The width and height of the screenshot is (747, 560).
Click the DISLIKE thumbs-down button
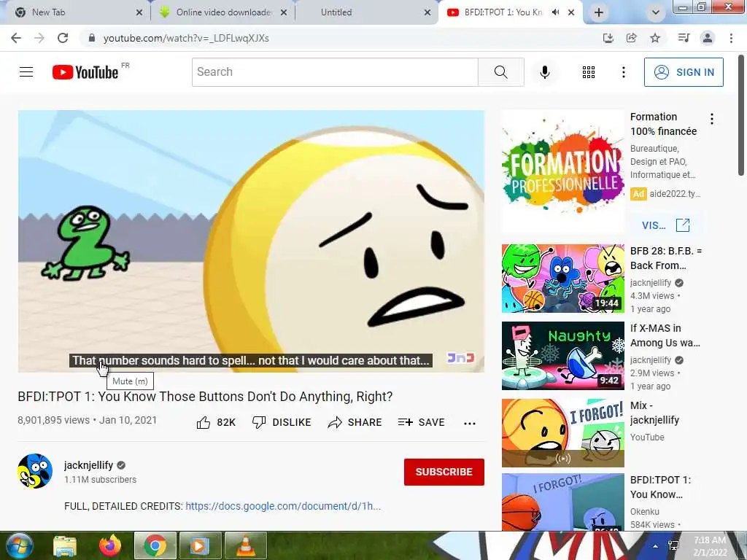282,422
